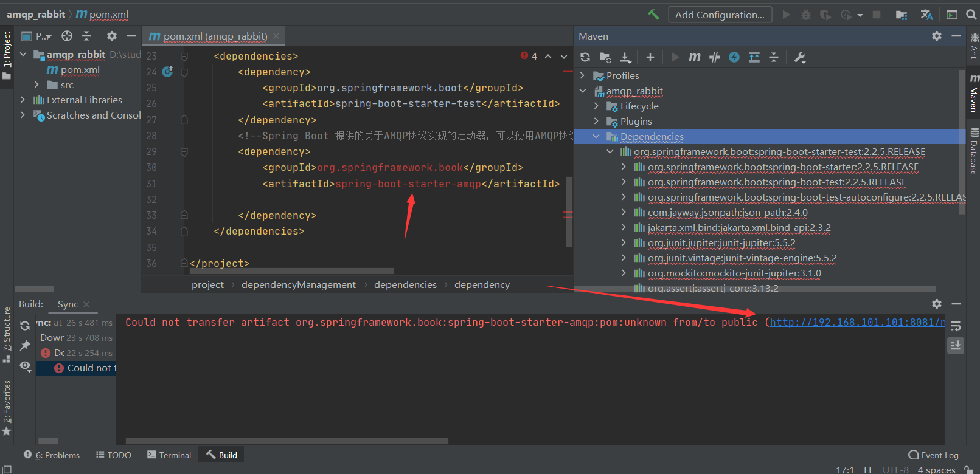
Task: Open project structure icon in top toolbar
Action: click(902, 15)
